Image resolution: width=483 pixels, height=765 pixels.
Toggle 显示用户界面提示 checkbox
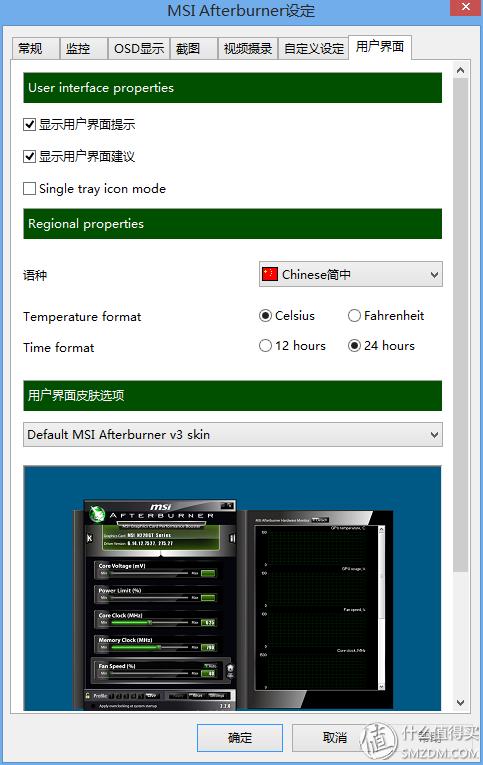30,124
